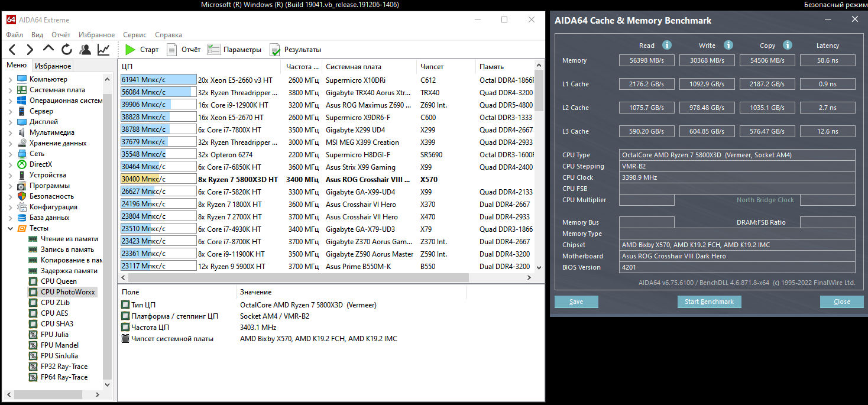
Task: Switch to the Меню side tab
Action: [17, 66]
